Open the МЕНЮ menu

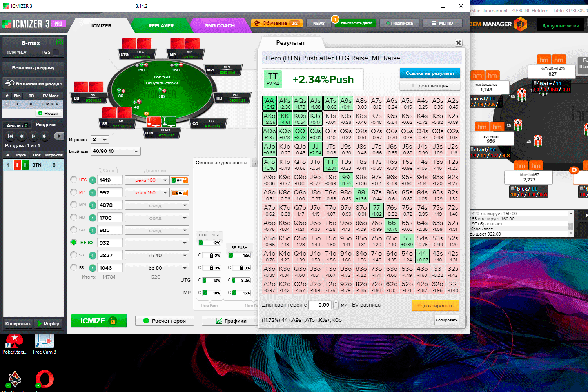442,23
